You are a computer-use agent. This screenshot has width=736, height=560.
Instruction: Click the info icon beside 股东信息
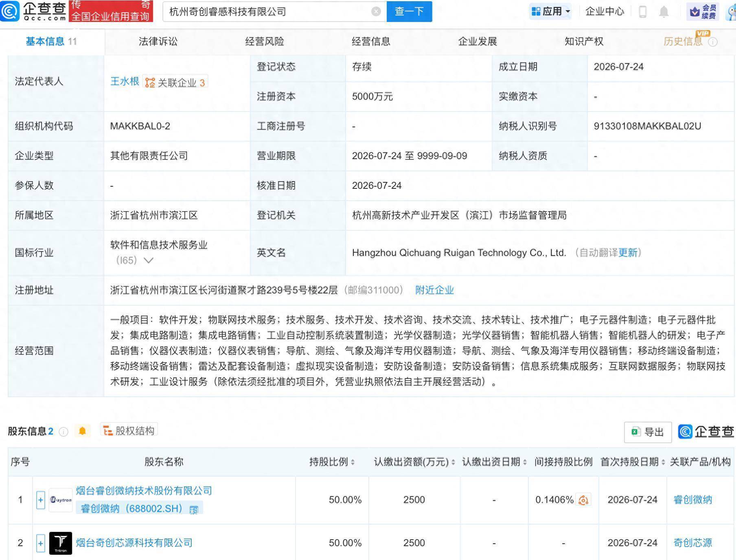tap(64, 432)
